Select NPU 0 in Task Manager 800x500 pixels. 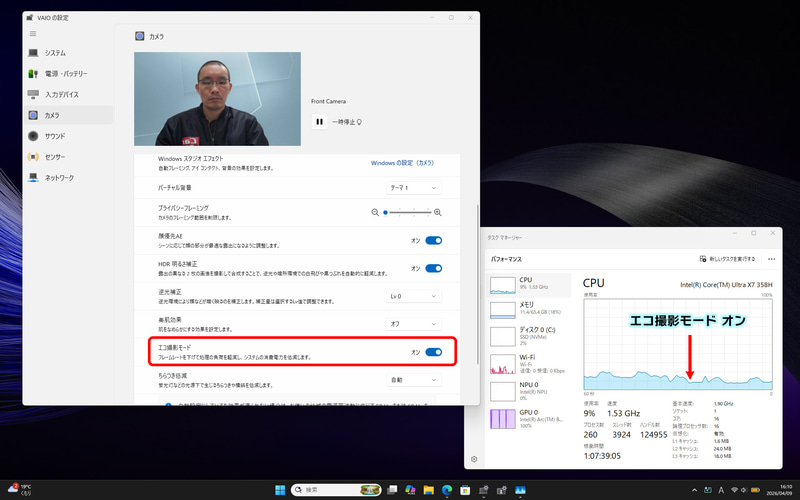pos(530,391)
